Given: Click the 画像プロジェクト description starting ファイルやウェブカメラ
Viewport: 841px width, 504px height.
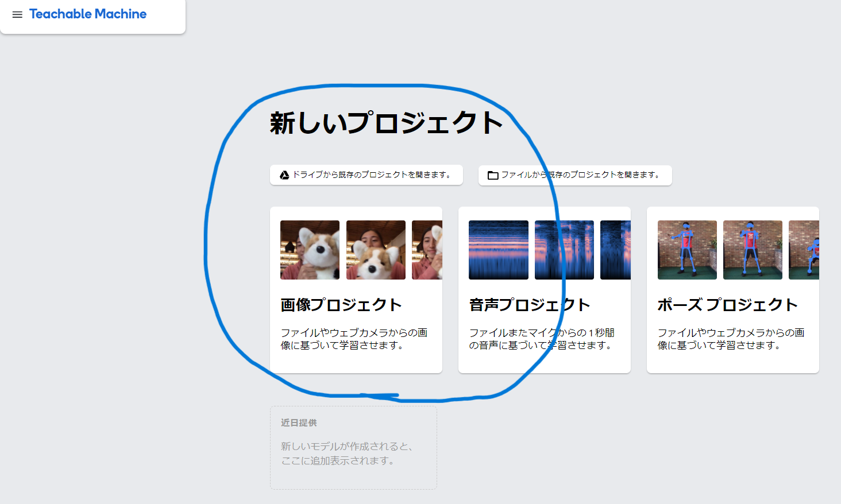Looking at the screenshot, I should point(354,339).
